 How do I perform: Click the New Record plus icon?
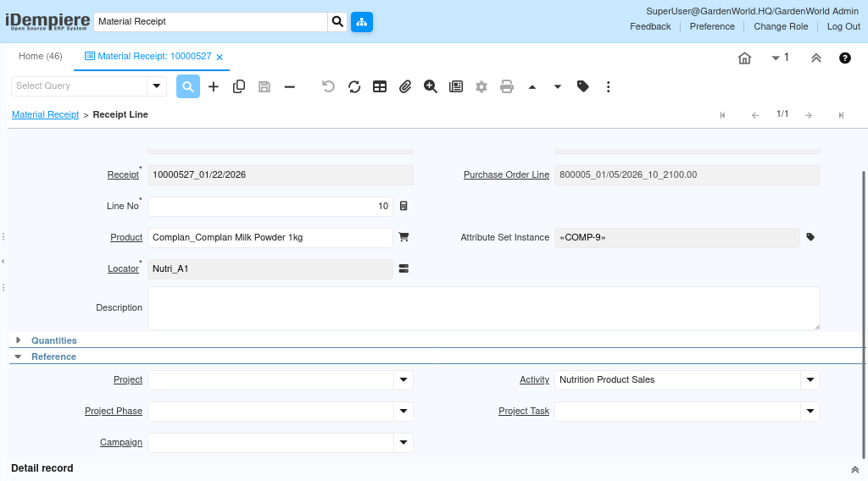214,86
